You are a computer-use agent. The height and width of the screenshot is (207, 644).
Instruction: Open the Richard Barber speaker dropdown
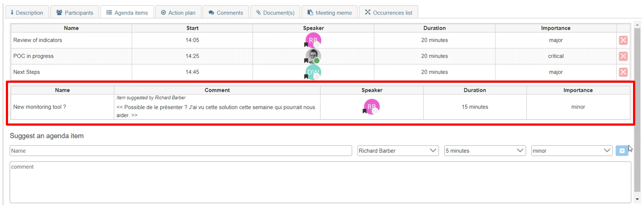click(398, 151)
